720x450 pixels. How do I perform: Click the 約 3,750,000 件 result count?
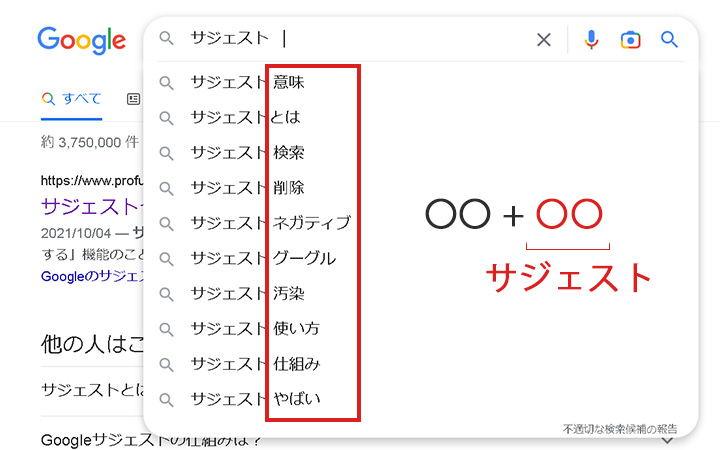click(x=90, y=142)
